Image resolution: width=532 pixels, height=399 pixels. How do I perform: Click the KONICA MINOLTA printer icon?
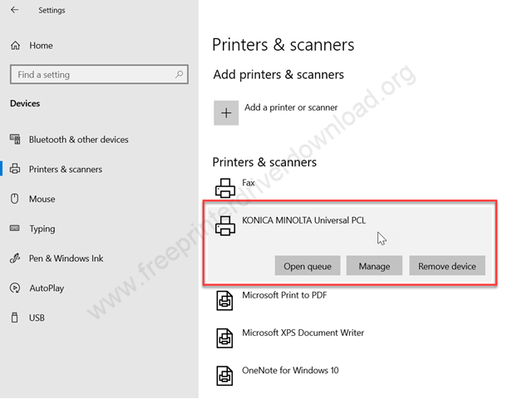pyautogui.click(x=225, y=225)
